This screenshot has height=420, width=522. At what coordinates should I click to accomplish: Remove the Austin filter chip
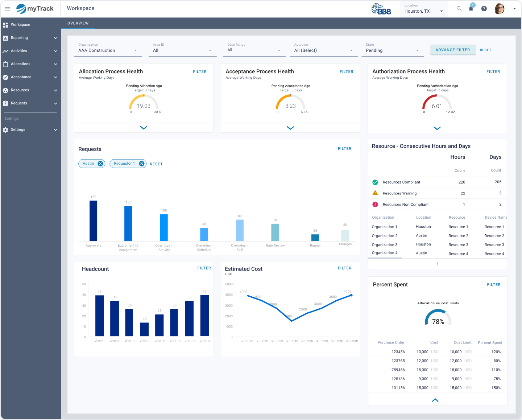100,164
